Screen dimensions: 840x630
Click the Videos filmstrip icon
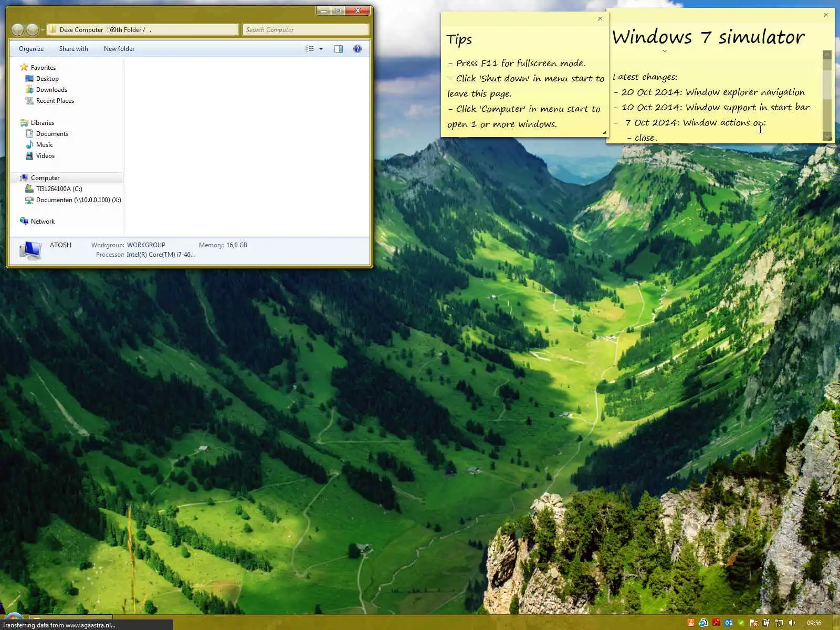29,156
